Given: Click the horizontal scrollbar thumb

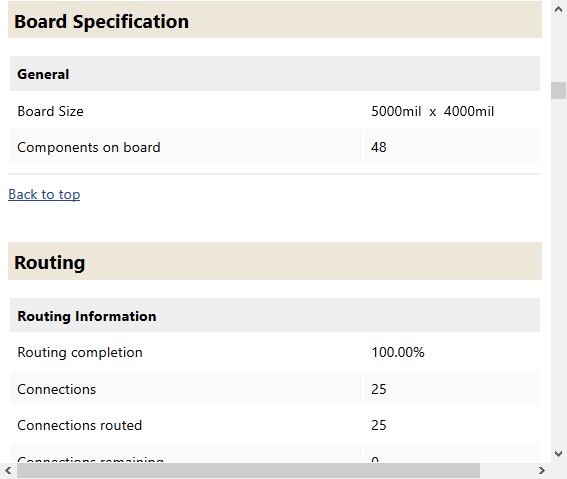Looking at the screenshot, I should [248, 471].
